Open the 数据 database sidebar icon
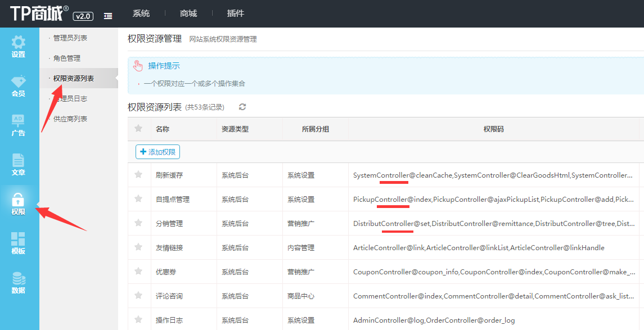The width and height of the screenshot is (644, 330). (x=19, y=283)
